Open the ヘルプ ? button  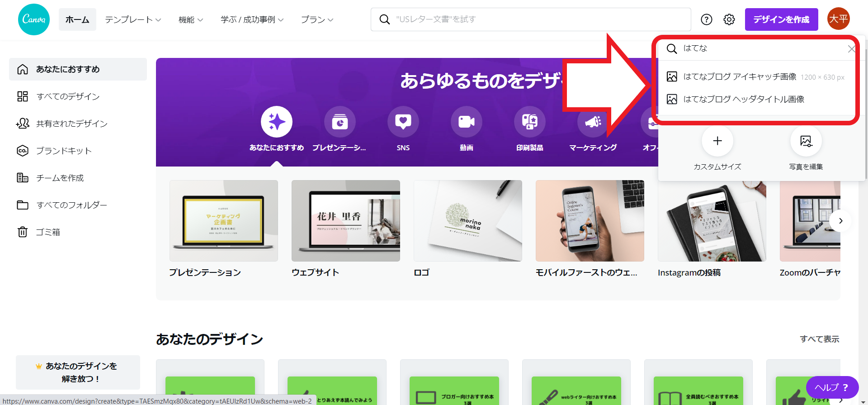[x=832, y=387]
